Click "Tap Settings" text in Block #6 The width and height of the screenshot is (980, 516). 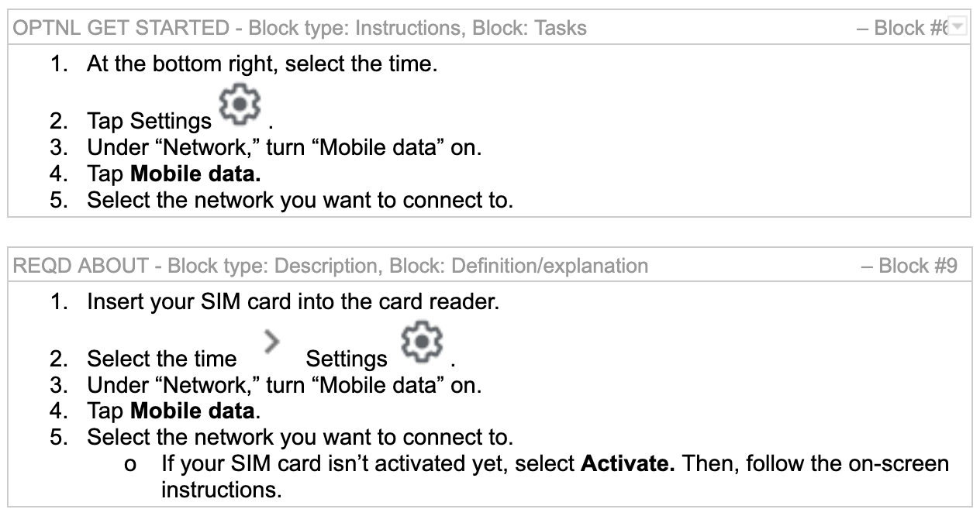tap(149, 122)
